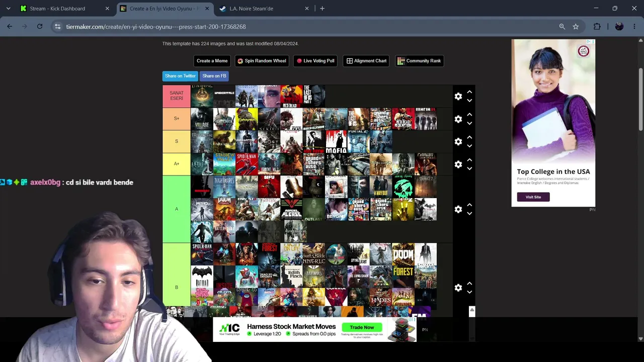Move B tier down with arrow

coord(469,292)
